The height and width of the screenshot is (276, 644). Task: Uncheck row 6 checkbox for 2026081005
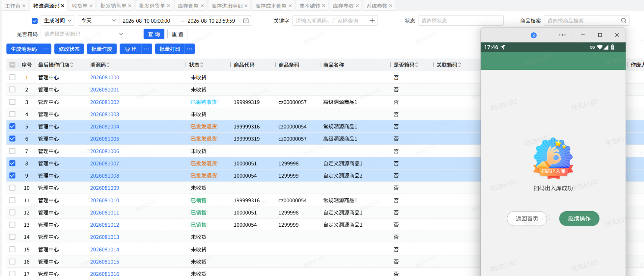tap(12, 138)
